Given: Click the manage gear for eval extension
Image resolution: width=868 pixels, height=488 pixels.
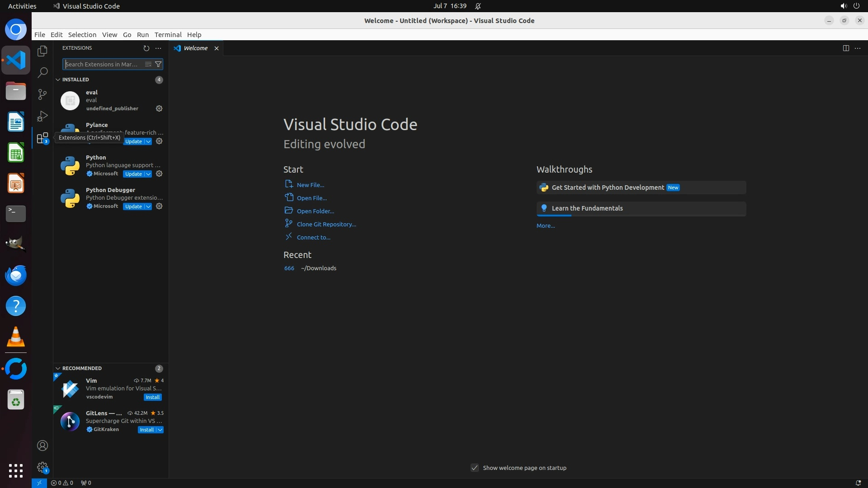Looking at the screenshot, I should click(159, 108).
